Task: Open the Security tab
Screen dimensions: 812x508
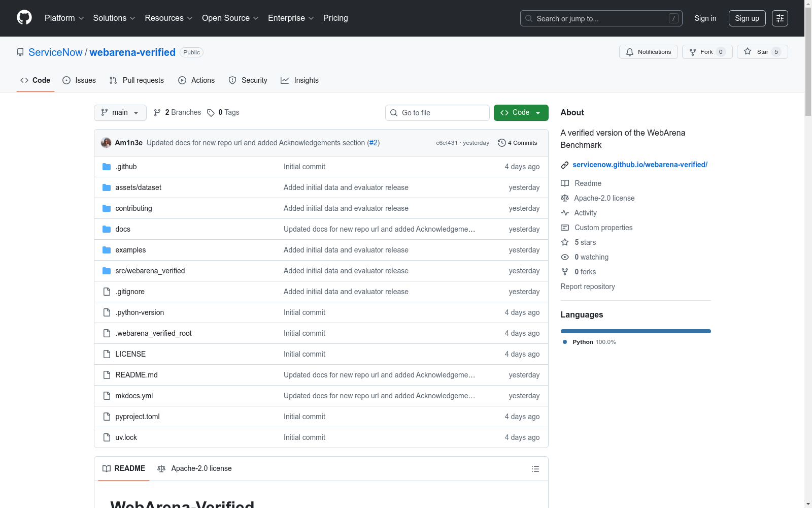Action: 248,80
